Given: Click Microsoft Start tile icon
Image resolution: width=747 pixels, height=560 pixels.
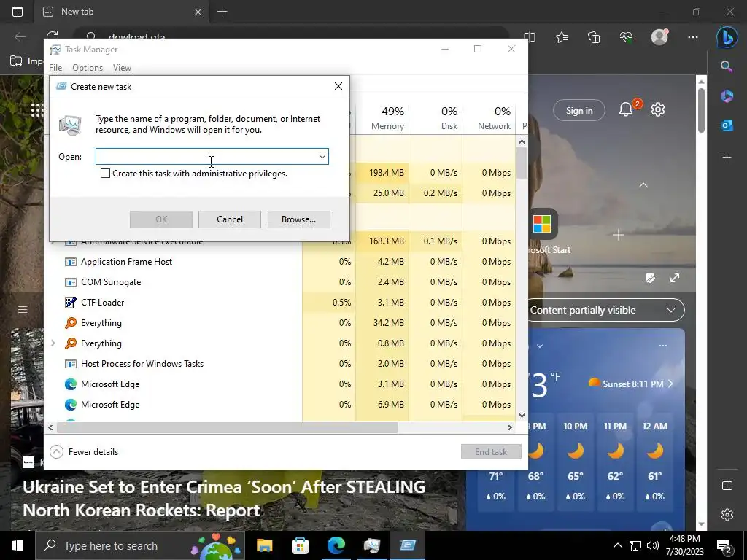Looking at the screenshot, I should [542, 223].
